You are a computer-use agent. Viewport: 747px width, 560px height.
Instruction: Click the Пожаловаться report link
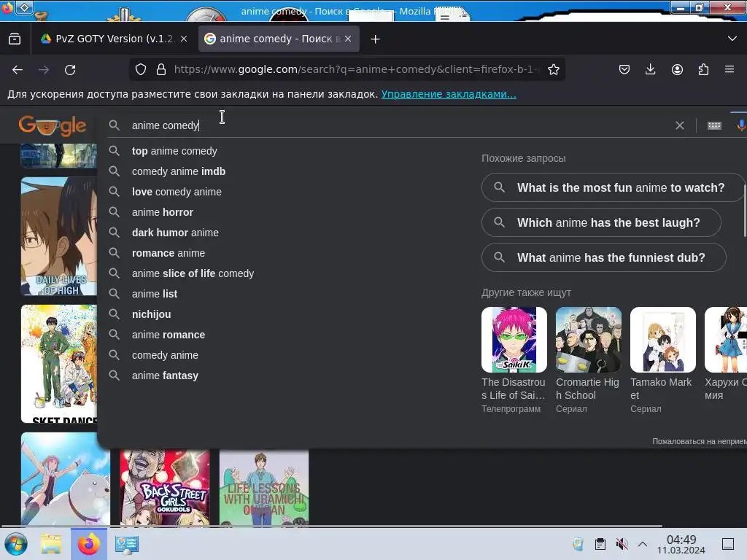pos(700,441)
